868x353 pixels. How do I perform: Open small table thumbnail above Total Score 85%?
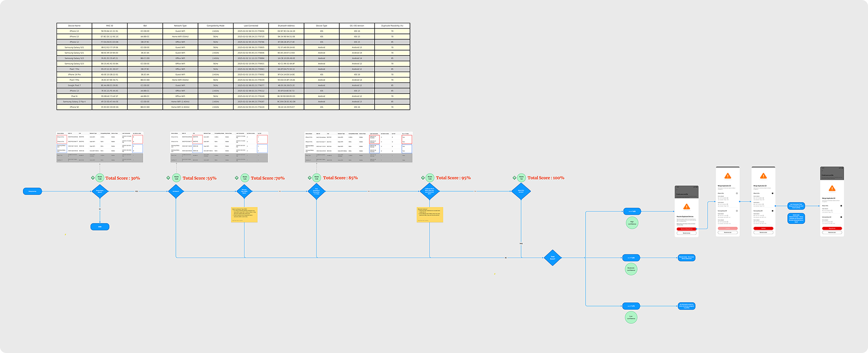[359, 147]
